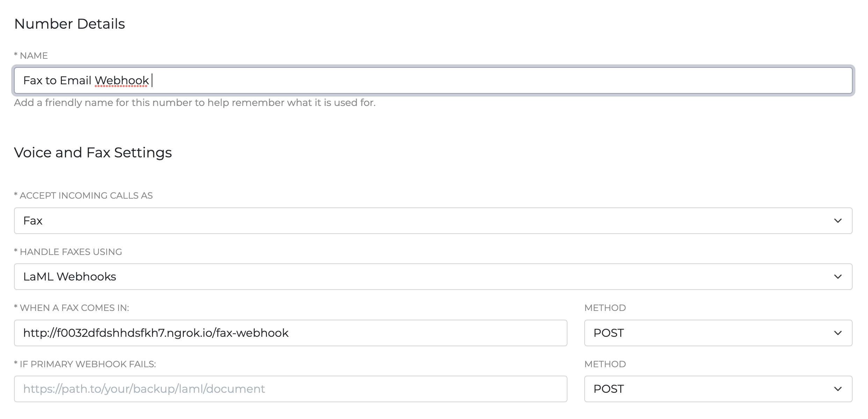The width and height of the screenshot is (868, 419).
Task: Click the chevron on the first POST method selector
Action: 838,333
